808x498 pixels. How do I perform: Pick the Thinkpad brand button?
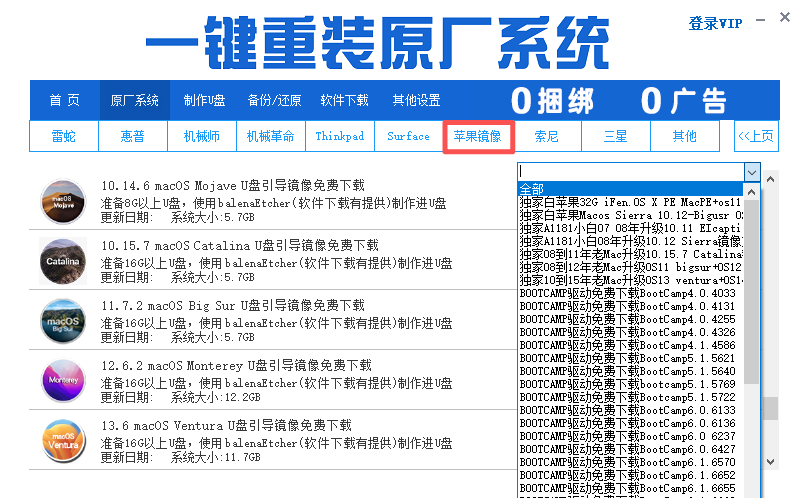click(340, 136)
